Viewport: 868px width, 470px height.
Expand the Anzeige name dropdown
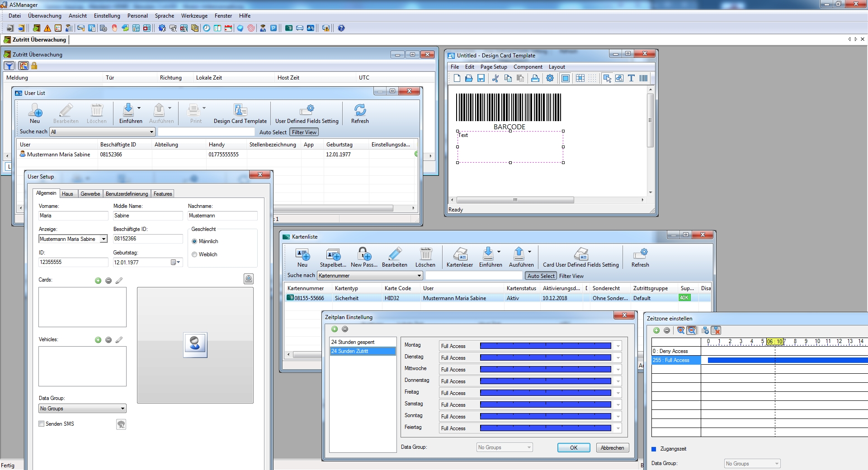coord(104,239)
